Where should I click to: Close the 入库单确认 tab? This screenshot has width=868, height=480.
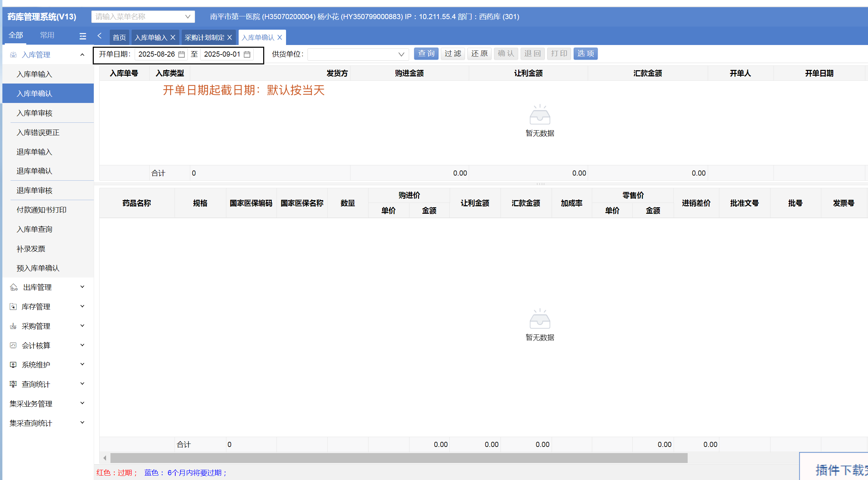pos(280,37)
